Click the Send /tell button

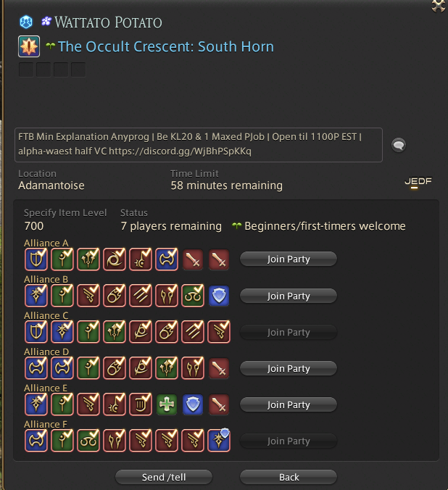tap(164, 477)
